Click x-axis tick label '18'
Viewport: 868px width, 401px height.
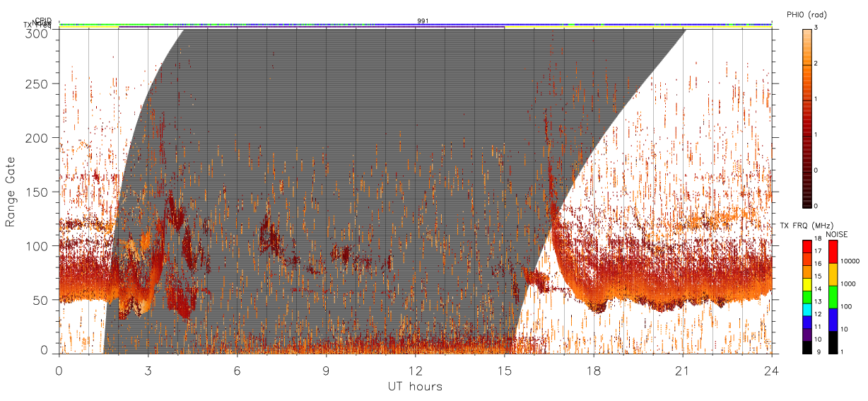pos(593,370)
